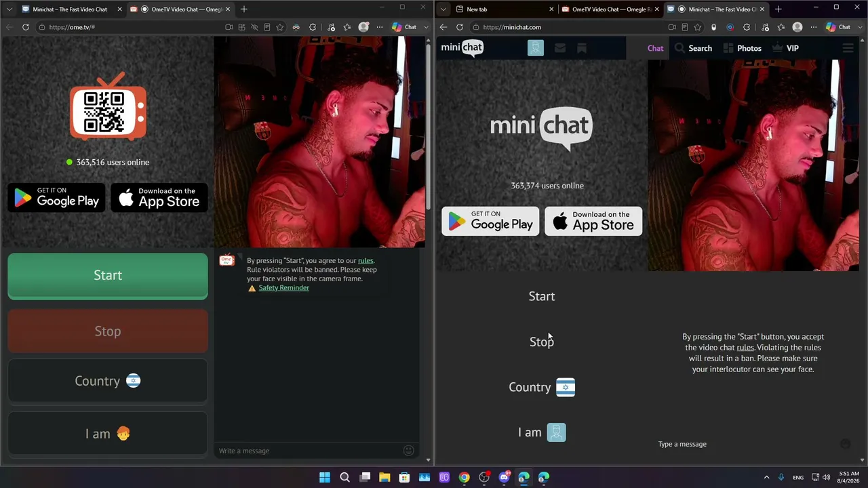Favorite the minichat.com page with the star
868x488 pixels.
(698, 27)
